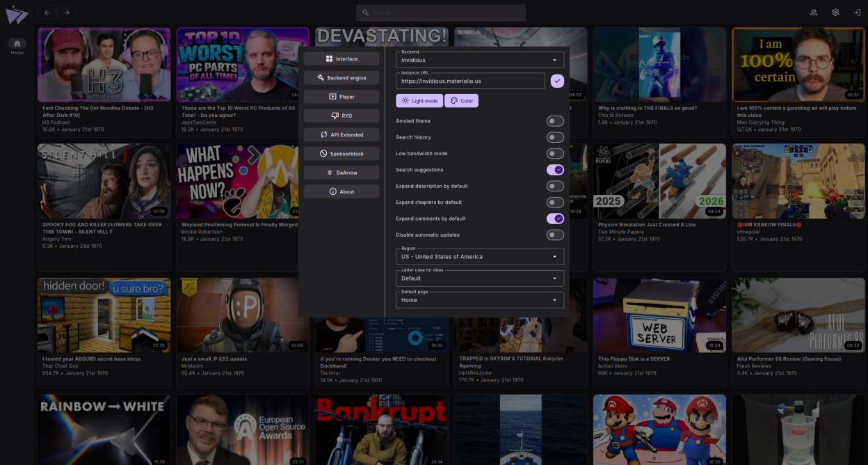The height and width of the screenshot is (465, 868).
Task: Open the Action Retro channel link
Action: [613, 366]
